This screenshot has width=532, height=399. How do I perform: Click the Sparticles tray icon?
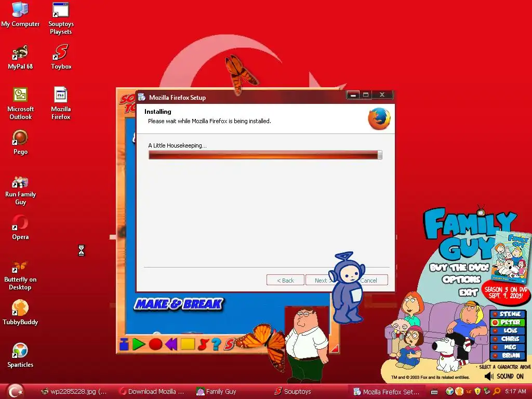coord(450,391)
